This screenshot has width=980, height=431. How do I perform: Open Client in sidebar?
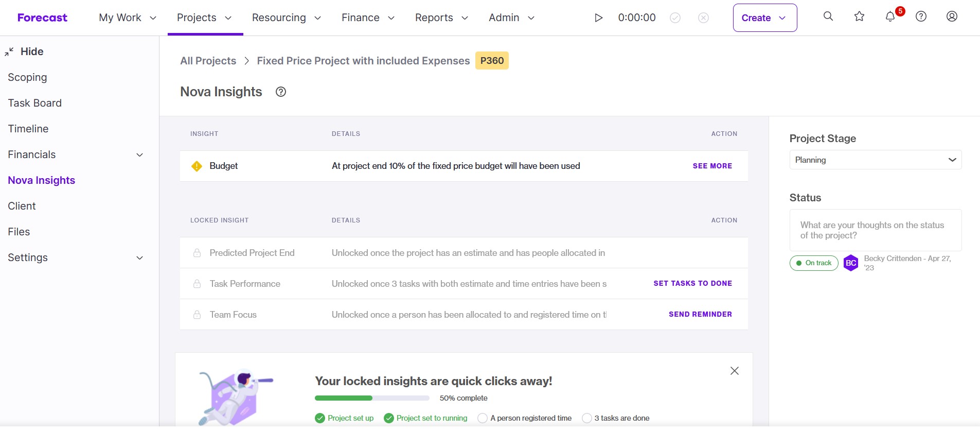[22, 206]
